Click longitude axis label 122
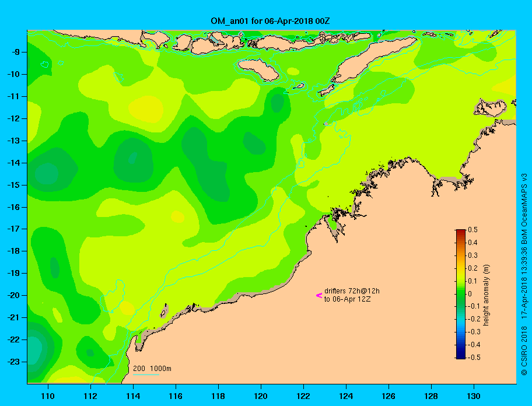532x406 pixels. coord(303,396)
